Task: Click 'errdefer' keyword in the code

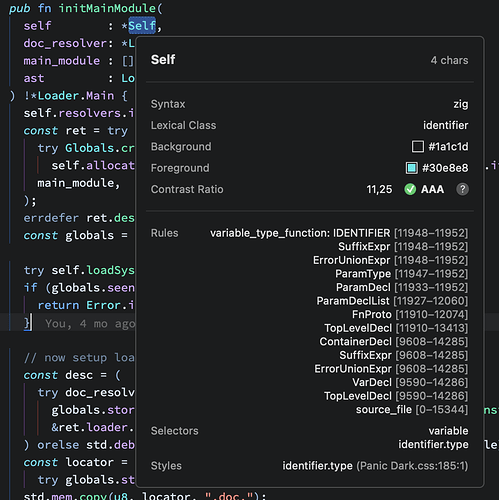Action: coord(51,218)
